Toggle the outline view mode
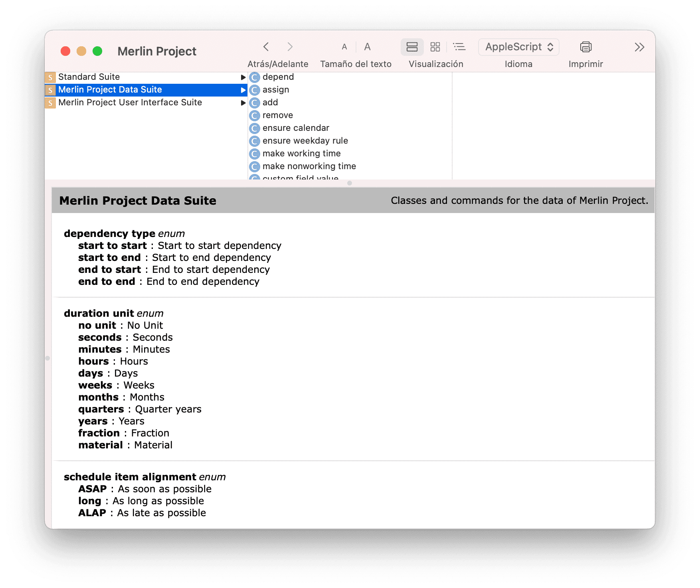This screenshot has height=588, width=700. pyautogui.click(x=459, y=47)
